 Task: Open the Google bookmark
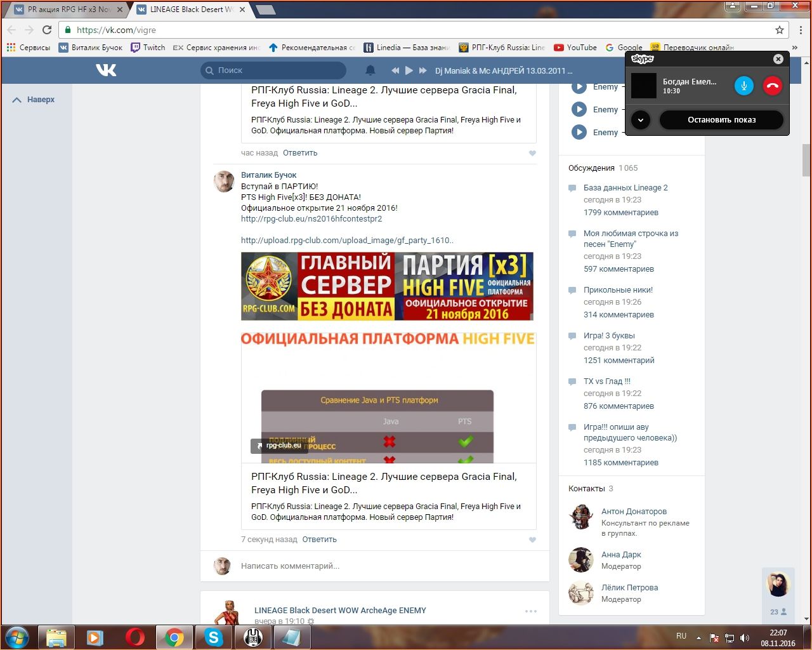[x=624, y=48]
